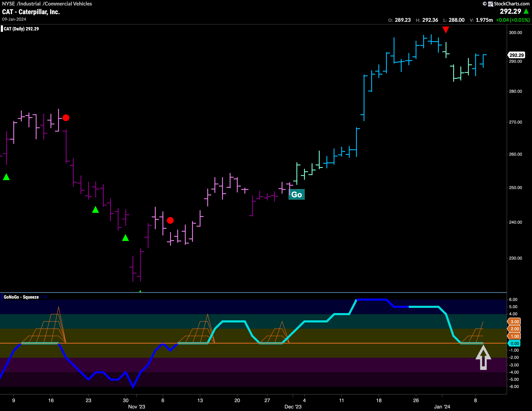Click the orange 1.00 squeeze axis tag
The width and height of the screenshot is (532, 411).
click(514, 336)
